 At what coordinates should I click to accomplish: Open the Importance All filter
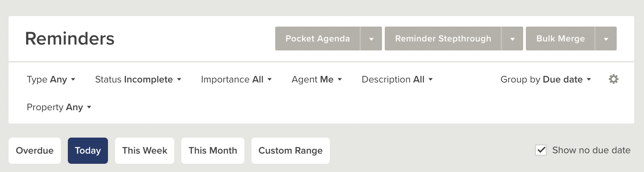[236, 79]
